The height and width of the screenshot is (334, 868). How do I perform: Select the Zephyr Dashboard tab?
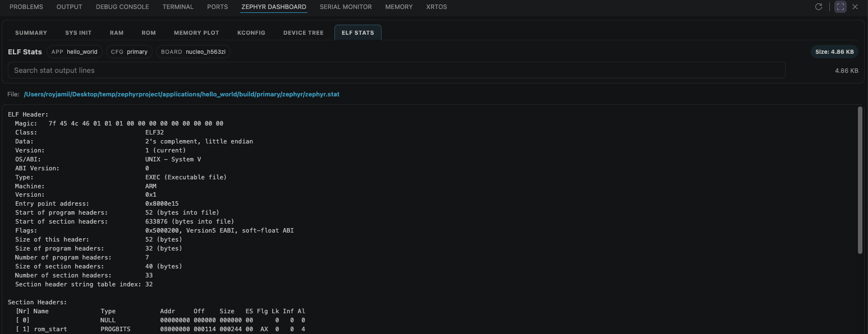[x=274, y=7]
